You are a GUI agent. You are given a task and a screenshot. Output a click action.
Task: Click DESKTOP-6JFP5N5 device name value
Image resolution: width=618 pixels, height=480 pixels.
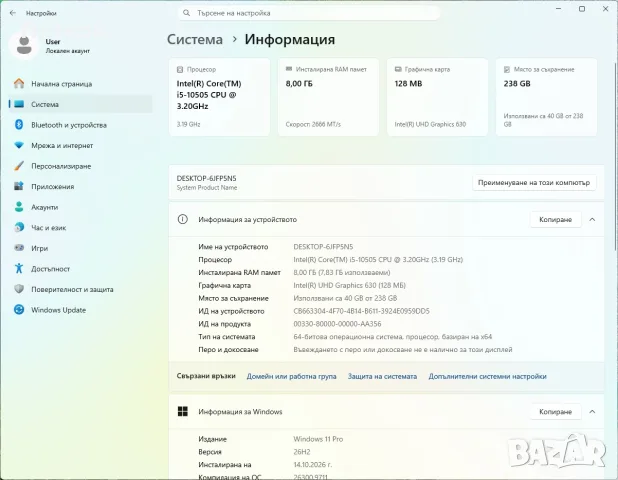point(323,247)
